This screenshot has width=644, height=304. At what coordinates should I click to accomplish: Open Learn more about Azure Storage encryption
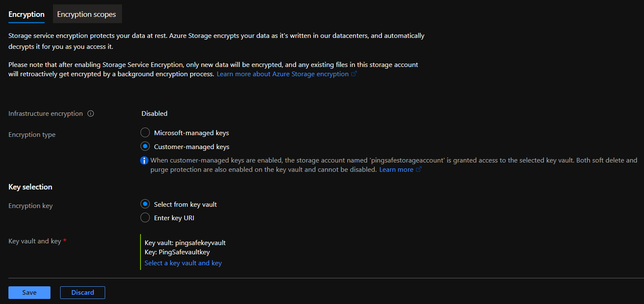282,74
